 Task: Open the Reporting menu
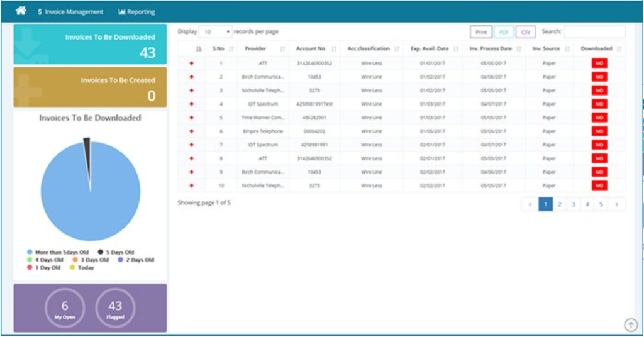136,11
